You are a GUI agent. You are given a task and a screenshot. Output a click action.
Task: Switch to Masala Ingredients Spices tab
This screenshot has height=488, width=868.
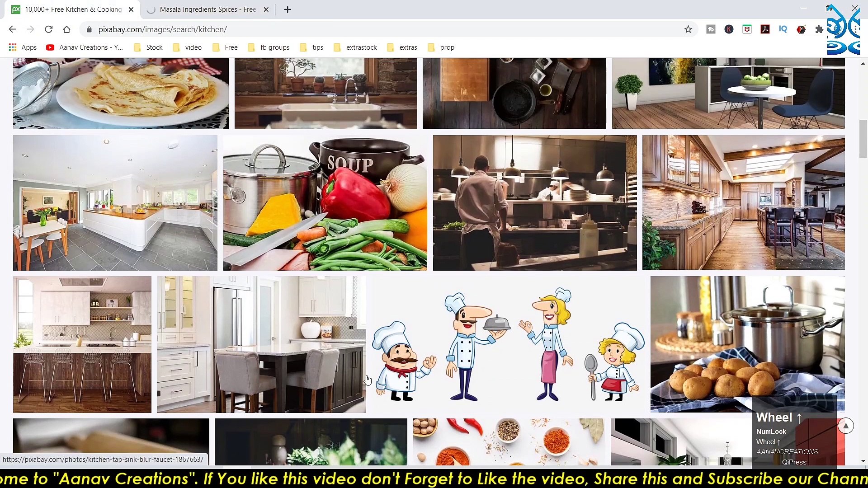click(x=208, y=9)
